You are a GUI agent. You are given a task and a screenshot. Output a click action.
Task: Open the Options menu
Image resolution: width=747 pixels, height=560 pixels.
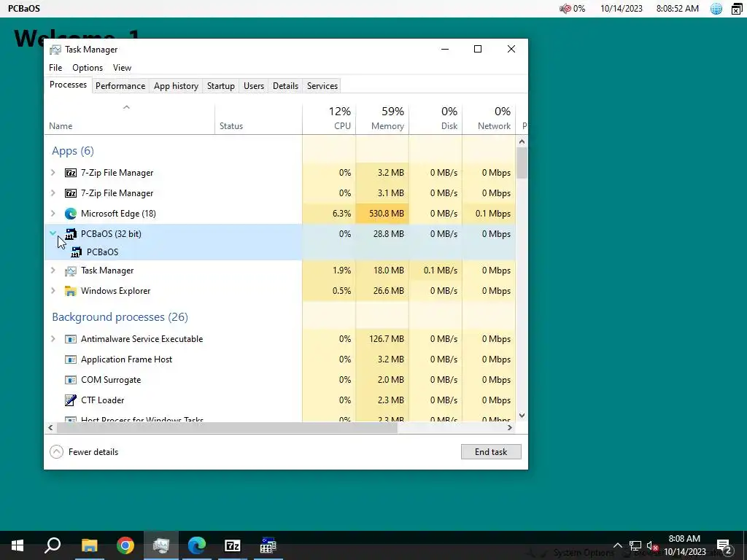(x=88, y=68)
